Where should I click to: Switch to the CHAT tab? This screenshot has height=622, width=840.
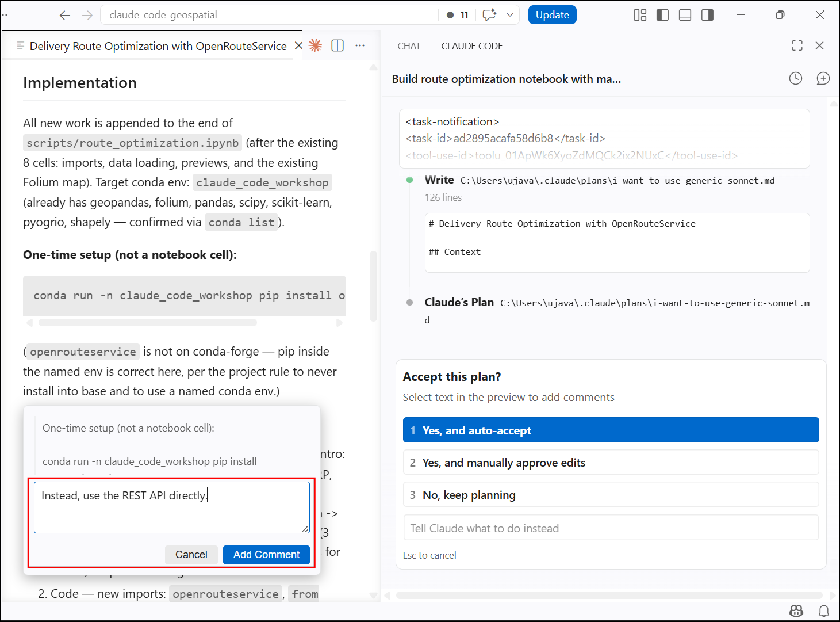point(409,46)
